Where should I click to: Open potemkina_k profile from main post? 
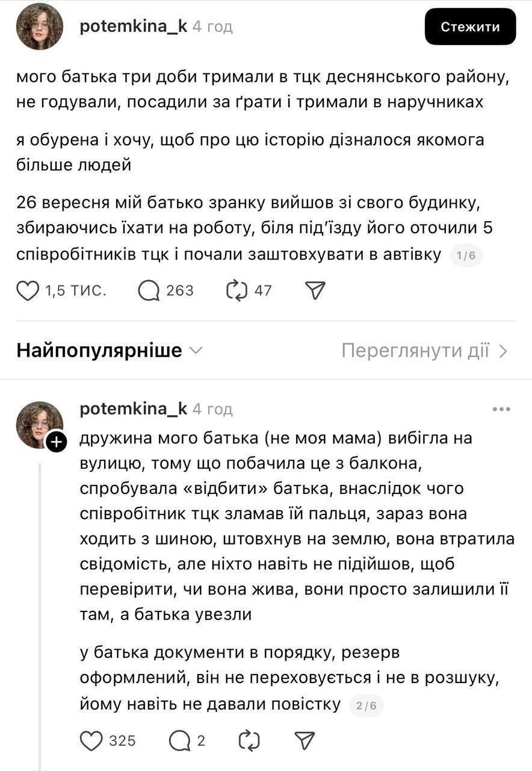click(x=133, y=27)
